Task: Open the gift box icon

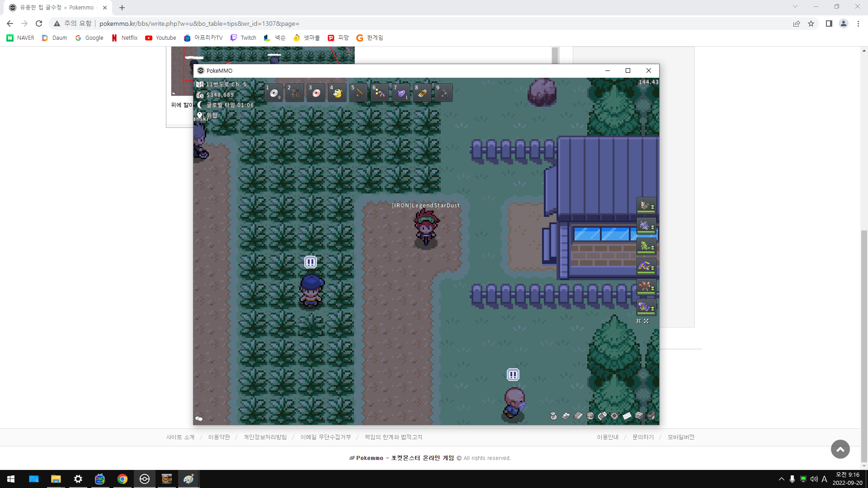Action: coord(639,416)
